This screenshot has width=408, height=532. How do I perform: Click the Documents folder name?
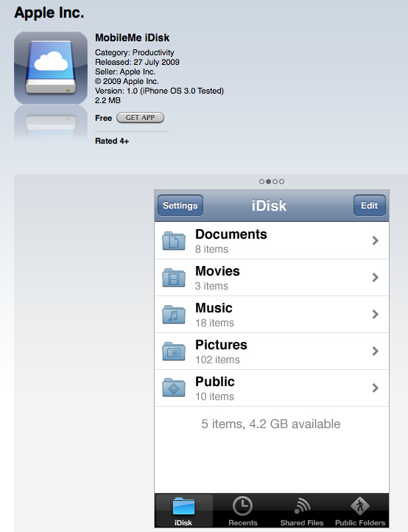click(231, 234)
